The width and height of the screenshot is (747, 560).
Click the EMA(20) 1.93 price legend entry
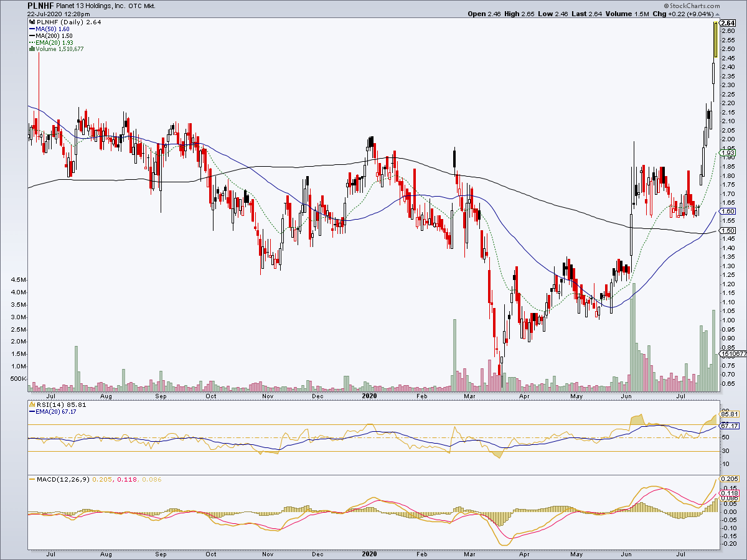[x=52, y=42]
